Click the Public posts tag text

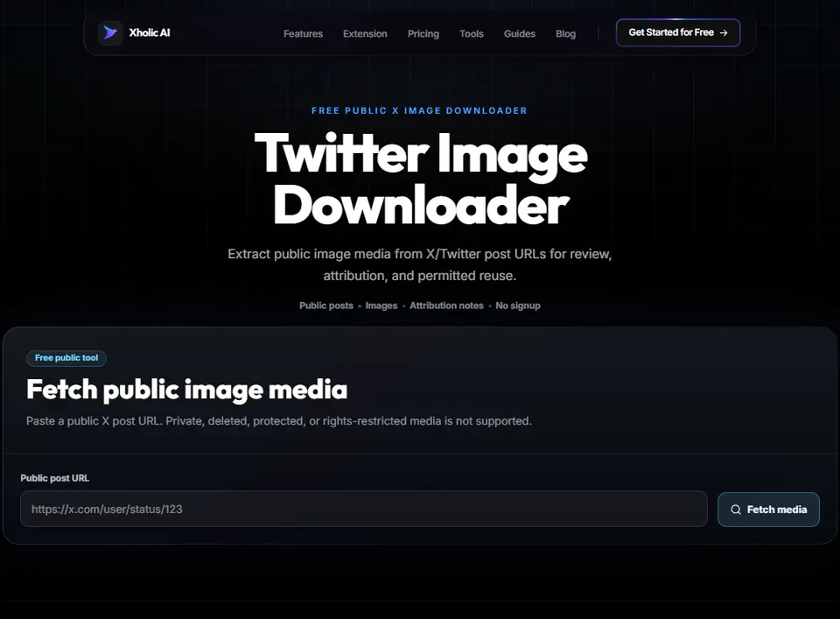(326, 306)
